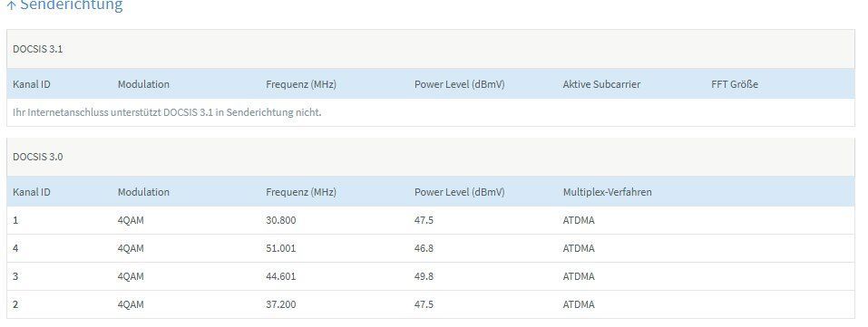Select the DOCSIS 3.0 section title

38,157
